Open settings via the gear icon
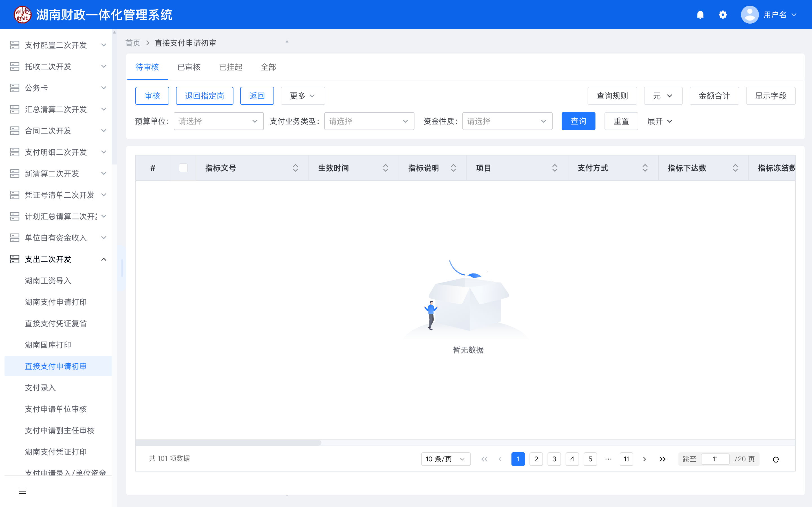Image resolution: width=812 pixels, height=507 pixels. (x=723, y=15)
